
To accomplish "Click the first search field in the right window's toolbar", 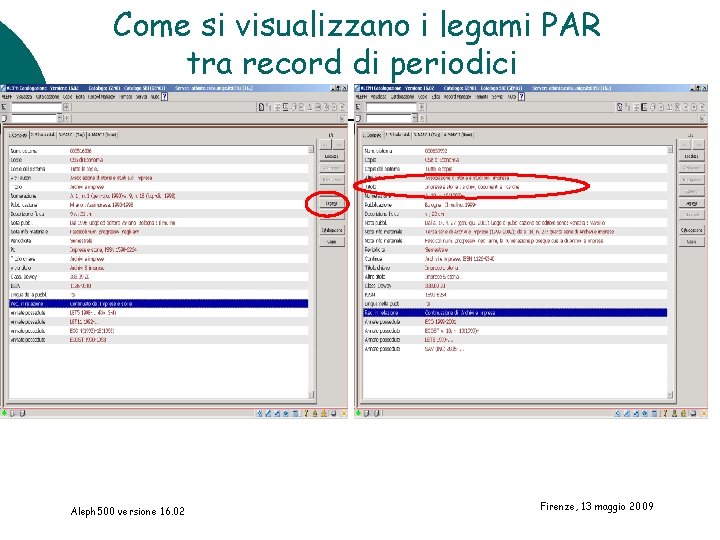I will pos(391,107).
